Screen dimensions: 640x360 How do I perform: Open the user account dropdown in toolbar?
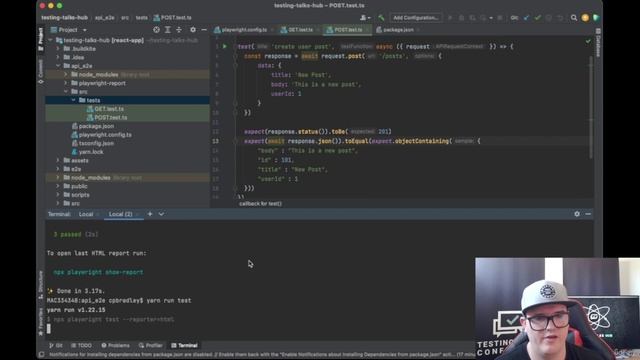(x=365, y=18)
